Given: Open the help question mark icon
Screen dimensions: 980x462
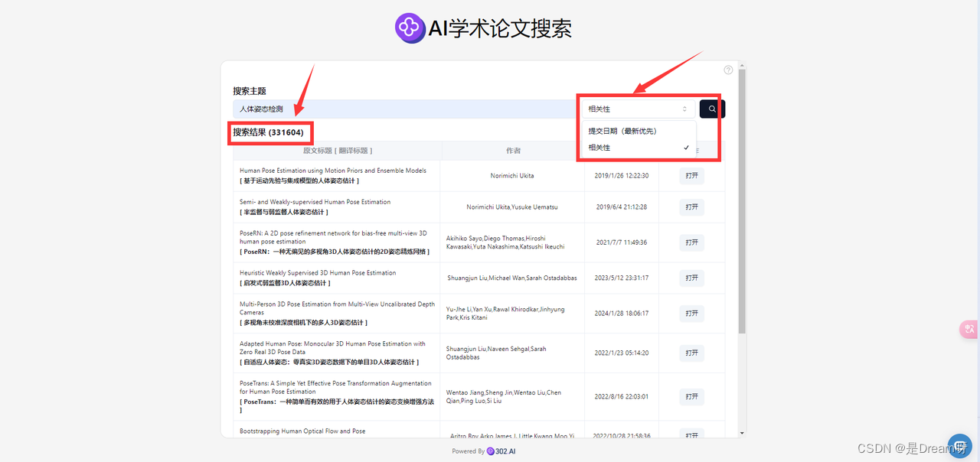Looking at the screenshot, I should pos(728,70).
